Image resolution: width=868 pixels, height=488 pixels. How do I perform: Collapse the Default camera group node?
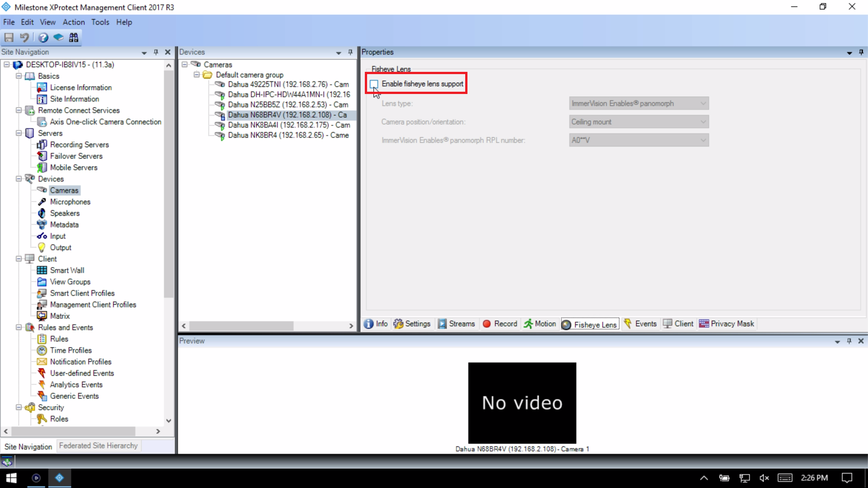(x=197, y=75)
